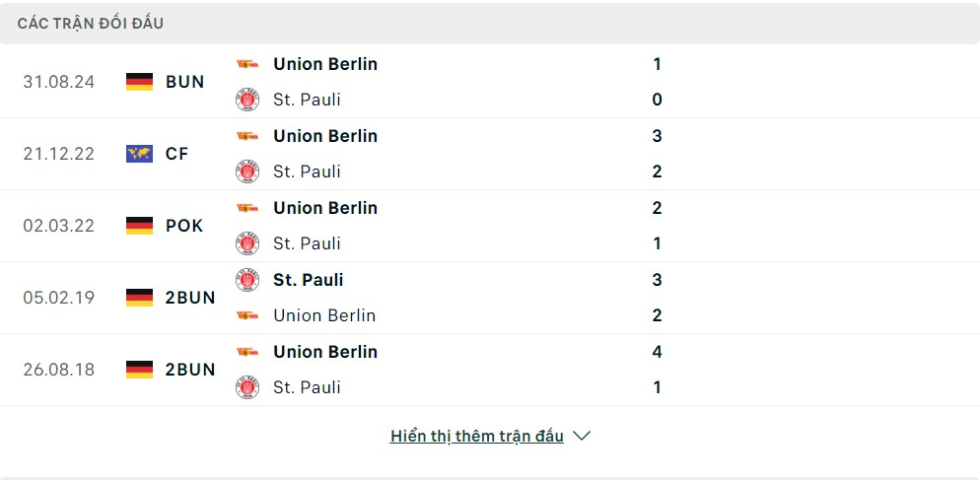Click German flag beside BUN league
This screenshot has width=980, height=480.
point(139,82)
